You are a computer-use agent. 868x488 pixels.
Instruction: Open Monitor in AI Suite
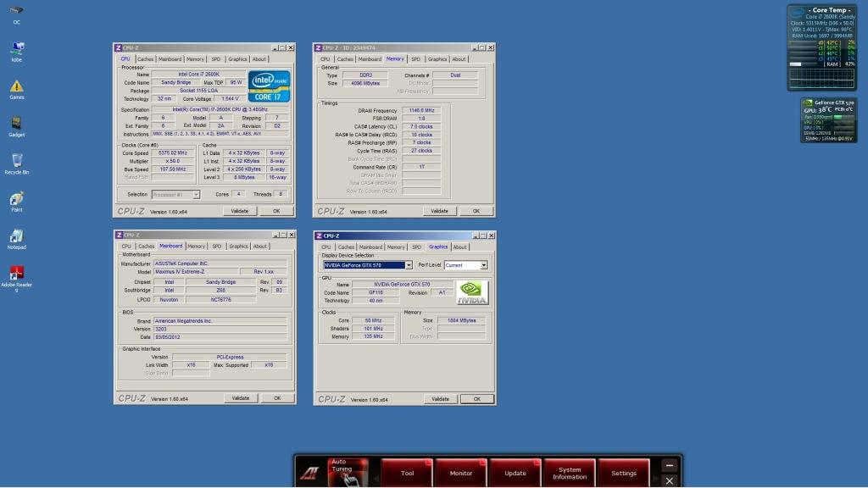click(x=461, y=473)
